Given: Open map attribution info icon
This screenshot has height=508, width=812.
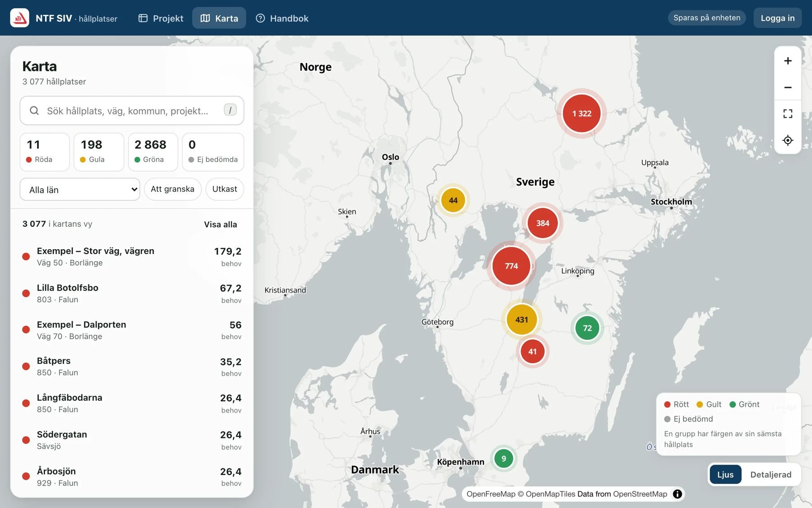Looking at the screenshot, I should tap(677, 494).
